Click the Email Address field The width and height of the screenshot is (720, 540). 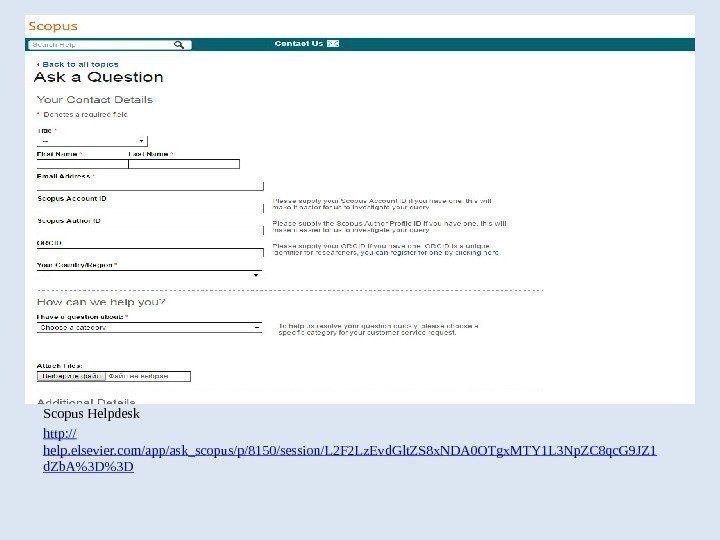(x=150, y=186)
